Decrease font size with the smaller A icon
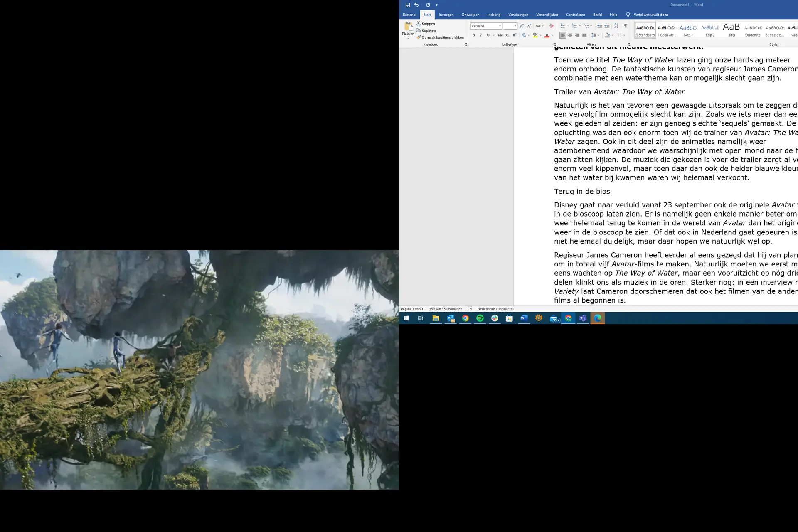The height and width of the screenshot is (532, 798). click(x=529, y=26)
